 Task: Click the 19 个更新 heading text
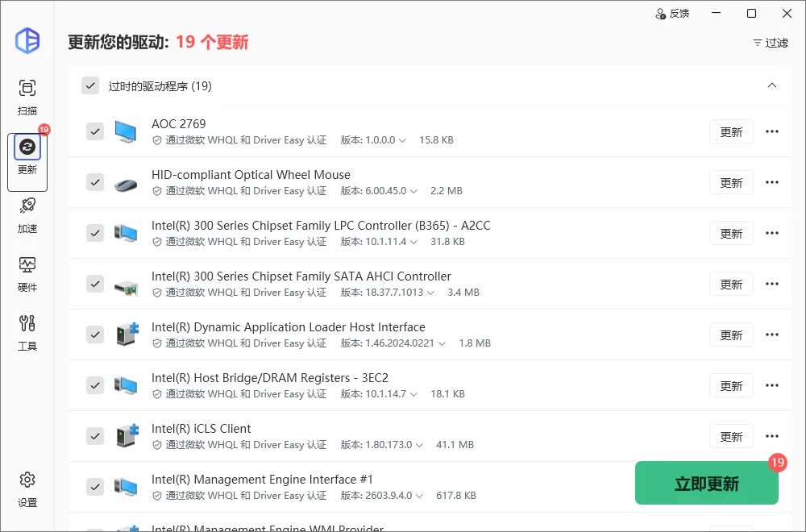point(212,42)
